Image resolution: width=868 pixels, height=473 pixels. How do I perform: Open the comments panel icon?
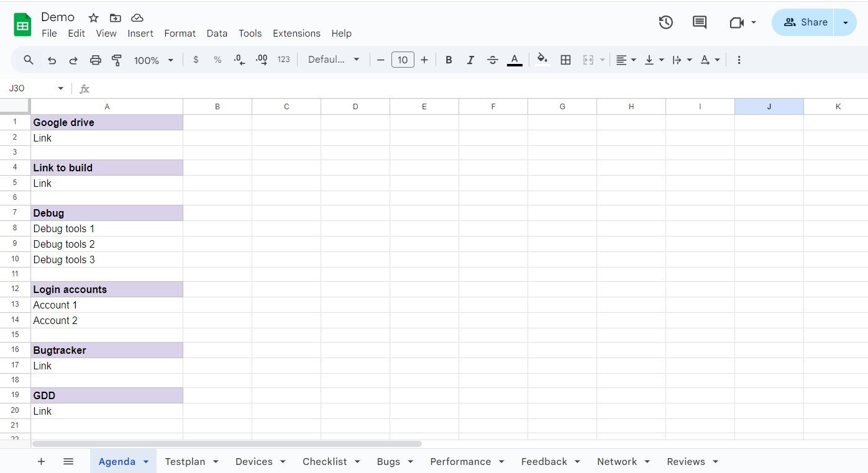tap(700, 22)
